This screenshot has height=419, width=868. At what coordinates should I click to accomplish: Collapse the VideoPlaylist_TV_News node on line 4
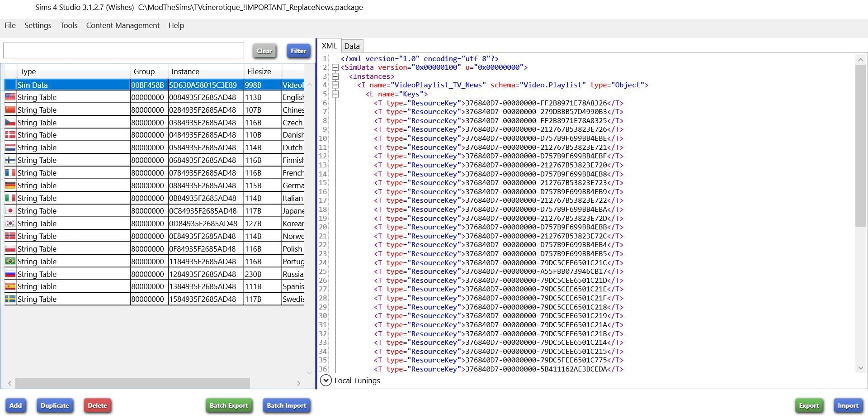pyautogui.click(x=335, y=85)
